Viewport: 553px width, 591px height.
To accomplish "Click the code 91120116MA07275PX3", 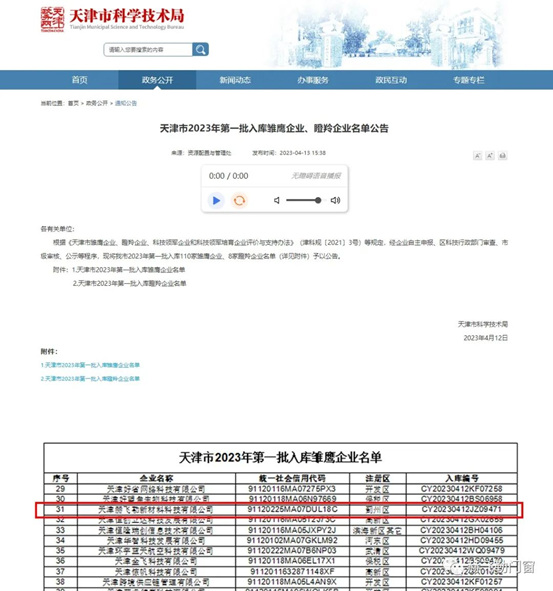I will tap(292, 489).
